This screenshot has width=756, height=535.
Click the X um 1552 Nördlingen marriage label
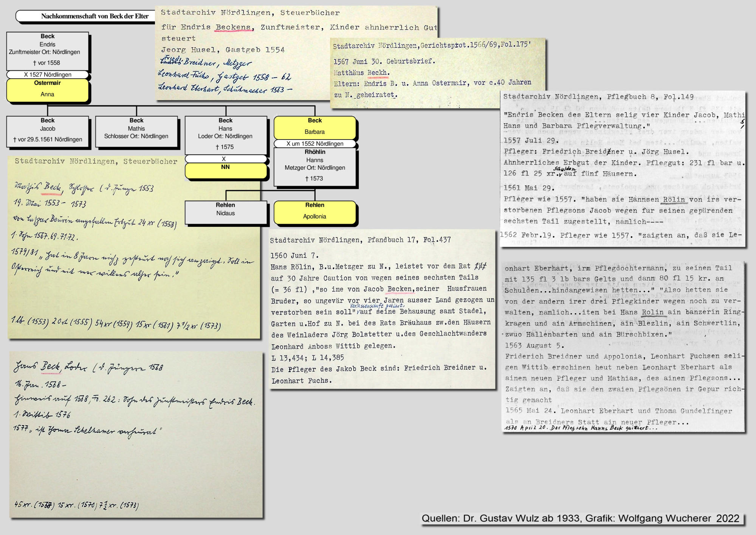click(x=314, y=144)
